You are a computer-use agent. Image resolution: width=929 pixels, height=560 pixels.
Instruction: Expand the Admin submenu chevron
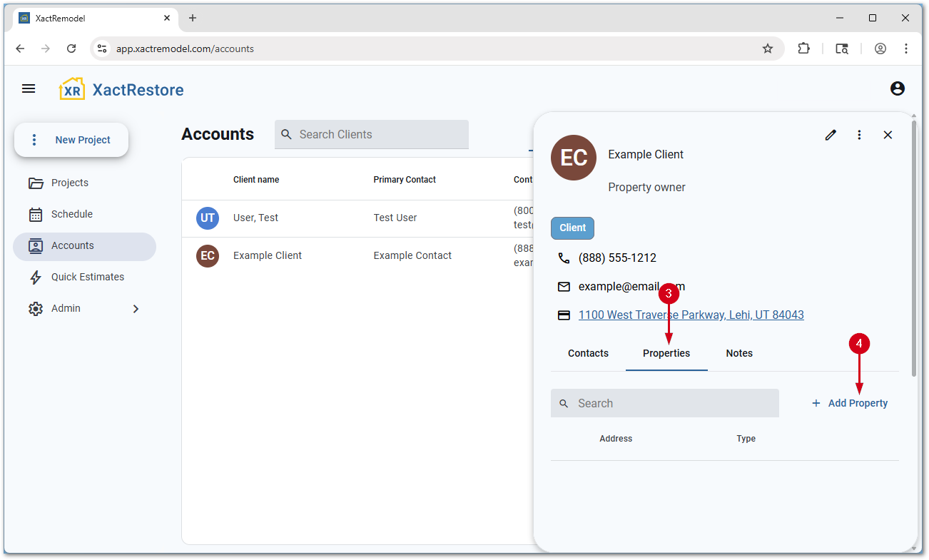pos(136,309)
